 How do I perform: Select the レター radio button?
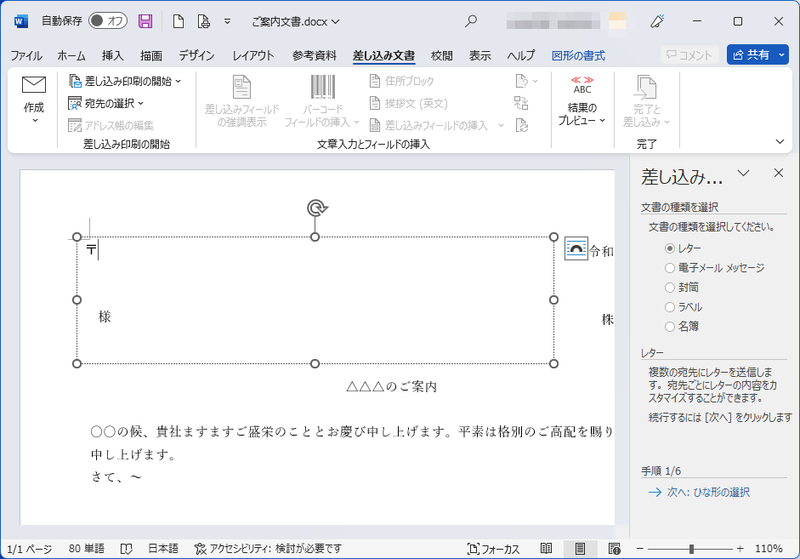pos(670,248)
